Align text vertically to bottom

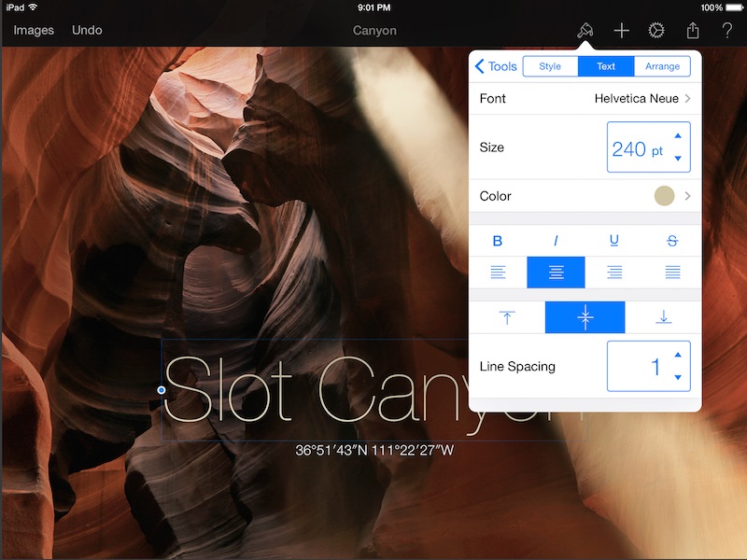pos(663,317)
